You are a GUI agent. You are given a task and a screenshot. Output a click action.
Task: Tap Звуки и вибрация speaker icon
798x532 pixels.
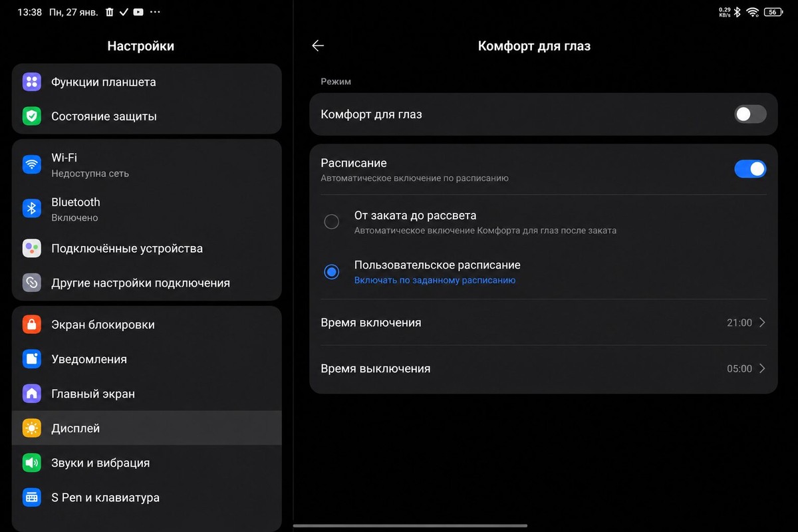tap(32, 463)
